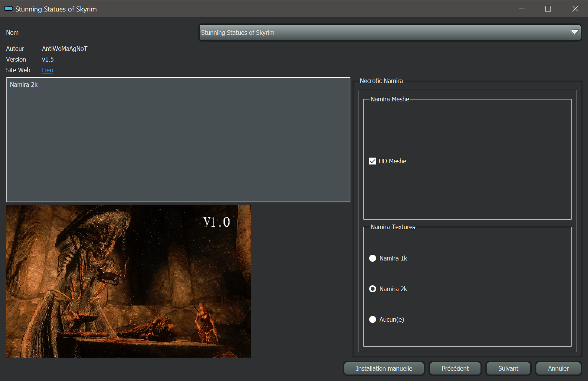
Task: Click the Auteur label
Action: click(15, 49)
